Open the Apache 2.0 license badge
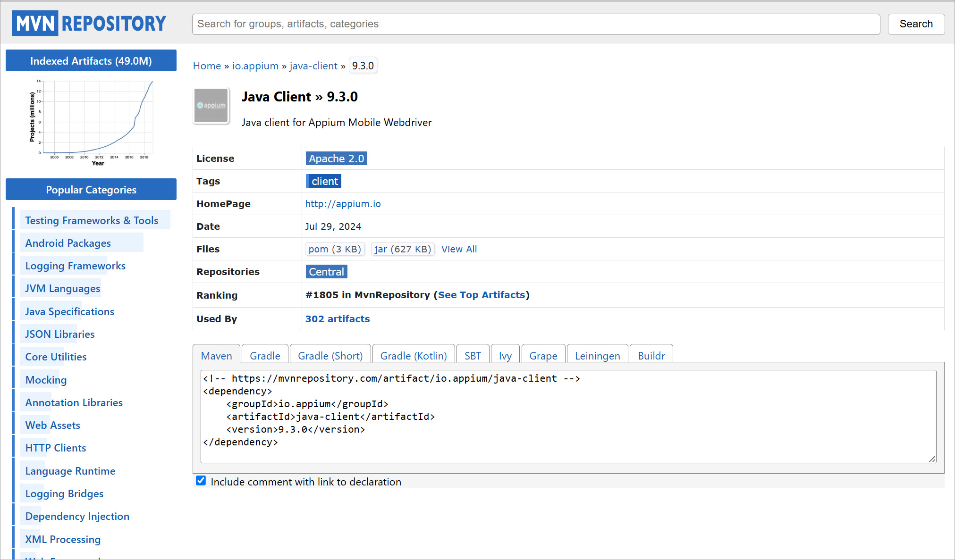Screen dimensions: 955x560 tap(336, 159)
